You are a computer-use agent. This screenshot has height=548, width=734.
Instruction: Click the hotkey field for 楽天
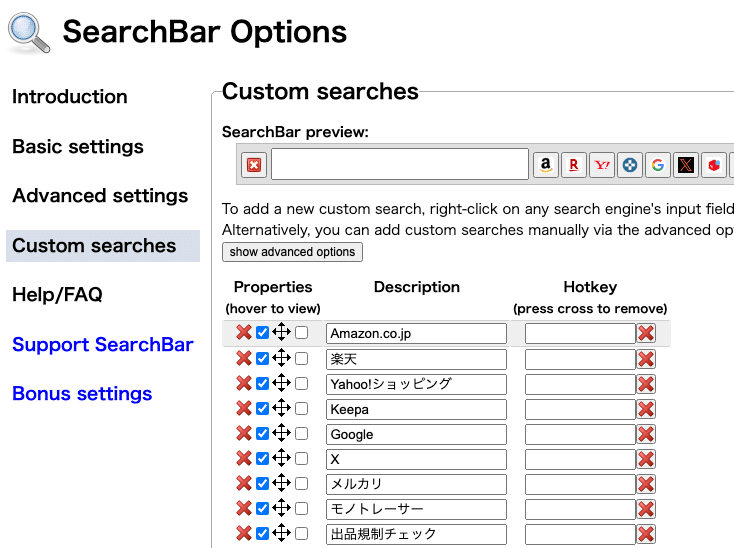pyautogui.click(x=580, y=359)
